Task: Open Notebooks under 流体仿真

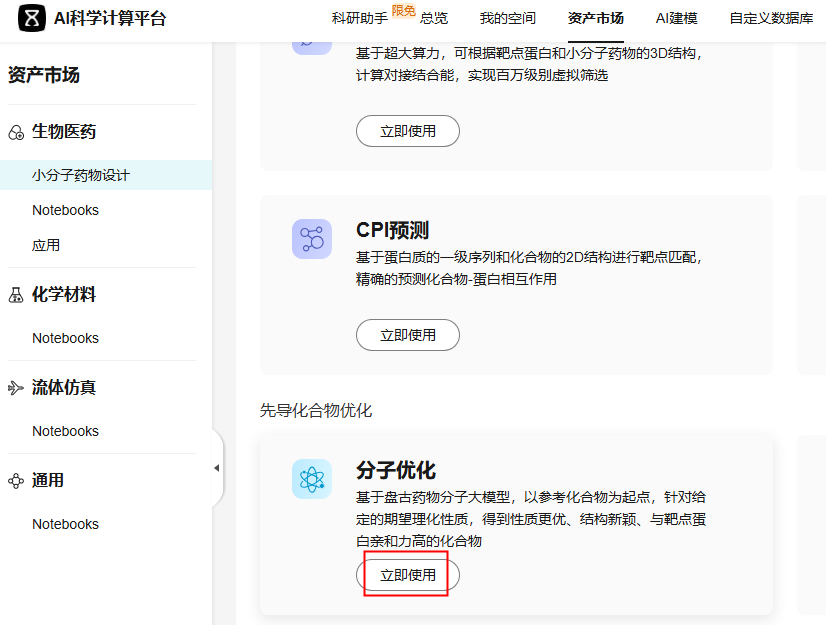Action: point(65,431)
